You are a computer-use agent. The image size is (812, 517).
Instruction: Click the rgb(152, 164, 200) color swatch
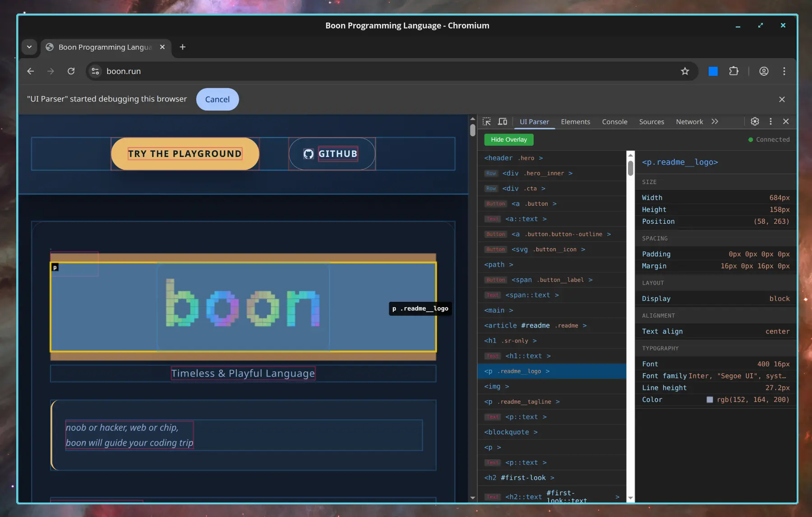tap(710, 400)
